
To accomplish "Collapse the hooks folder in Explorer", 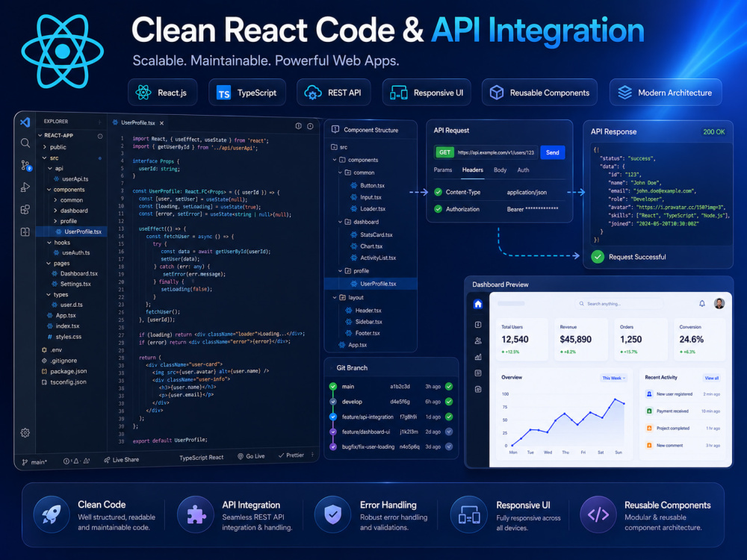I will (x=49, y=243).
